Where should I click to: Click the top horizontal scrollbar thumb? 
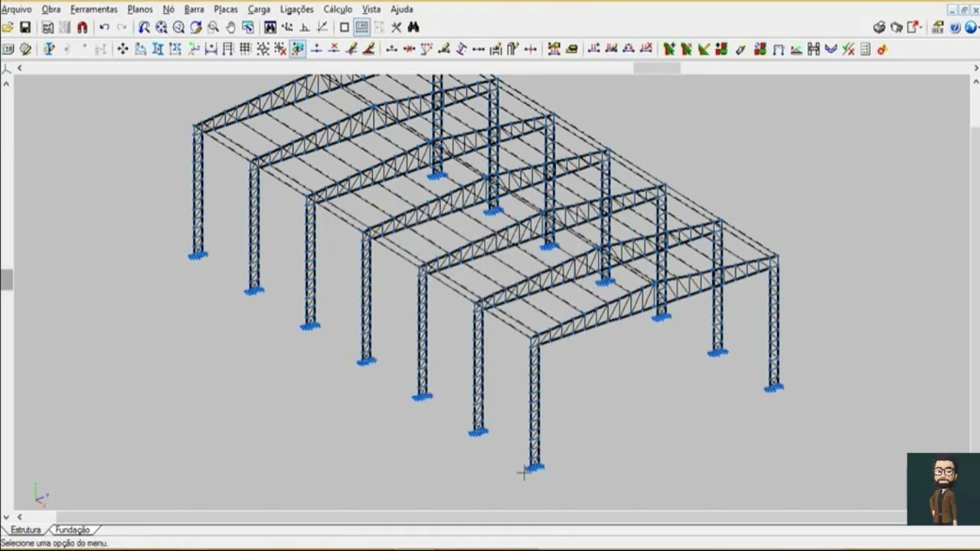657,68
